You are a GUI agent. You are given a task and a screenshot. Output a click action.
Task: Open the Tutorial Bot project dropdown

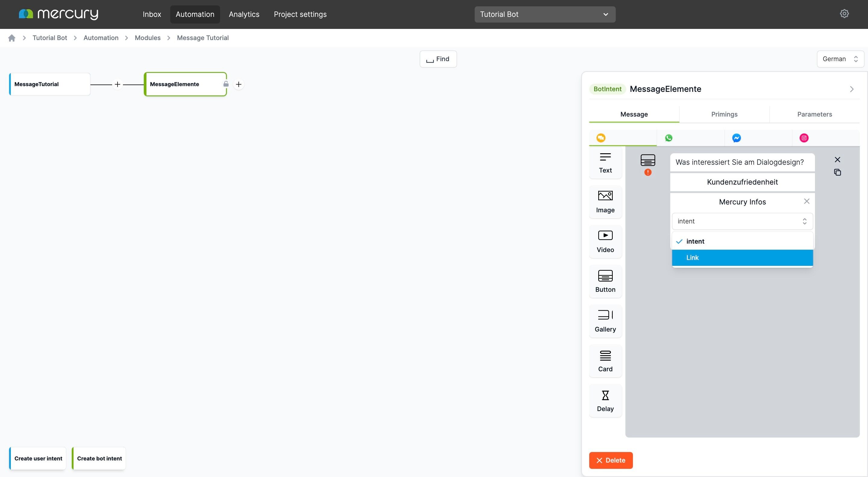(x=545, y=14)
